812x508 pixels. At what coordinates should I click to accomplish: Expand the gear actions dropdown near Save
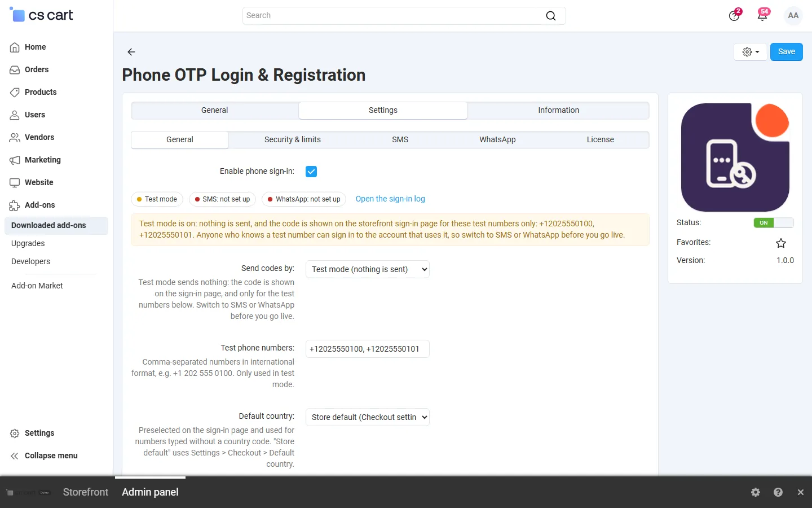751,52
